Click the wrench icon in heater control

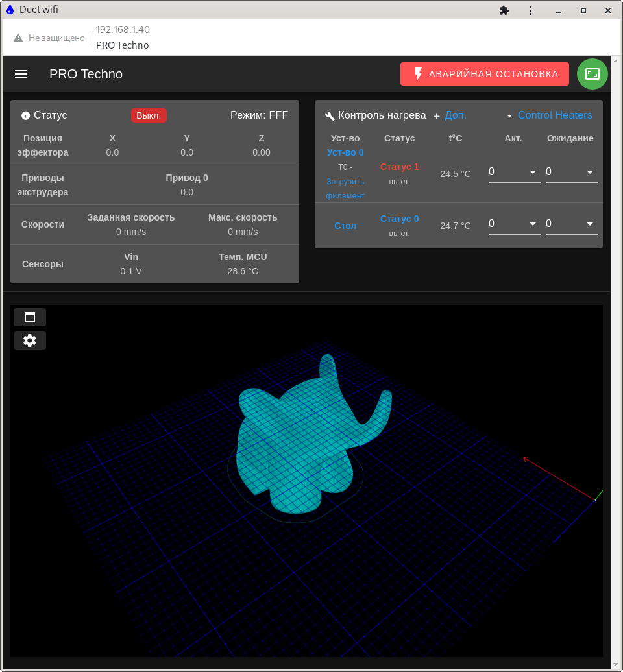pos(330,115)
